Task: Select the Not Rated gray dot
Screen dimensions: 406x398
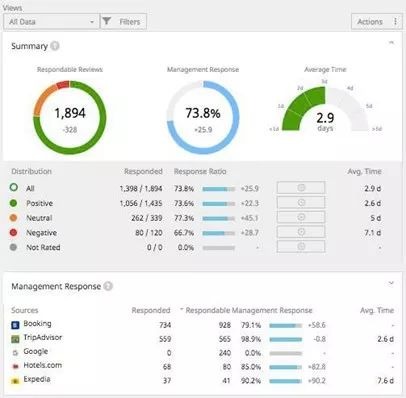Action: tap(13, 247)
